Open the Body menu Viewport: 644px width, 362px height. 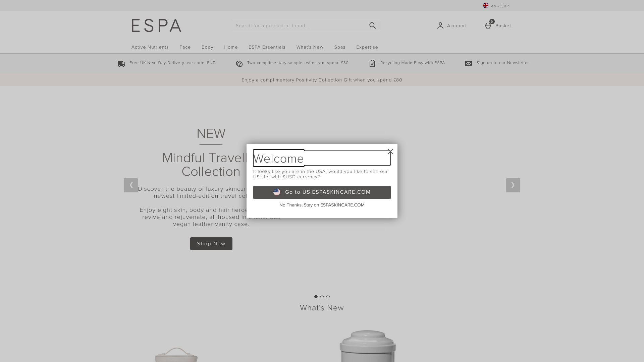point(208,47)
